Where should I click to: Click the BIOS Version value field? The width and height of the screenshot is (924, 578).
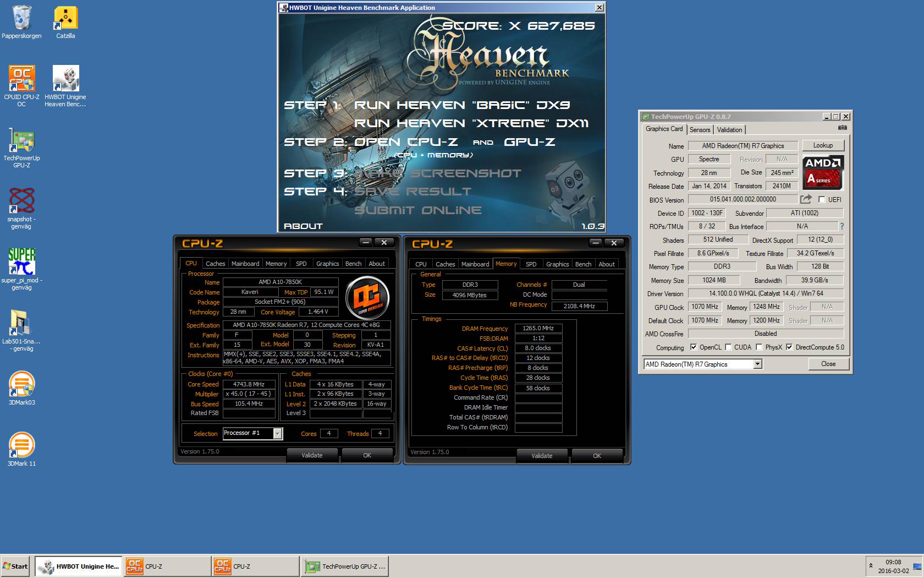coord(743,199)
